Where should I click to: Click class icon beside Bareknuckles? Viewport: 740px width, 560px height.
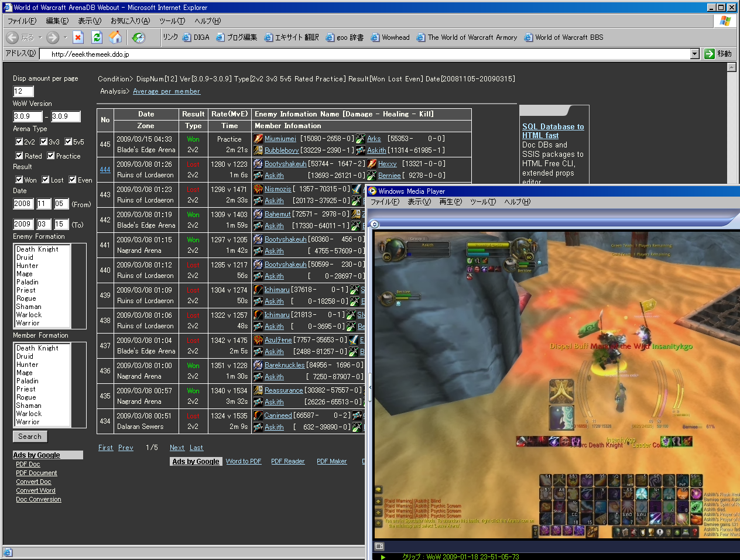tap(258, 365)
